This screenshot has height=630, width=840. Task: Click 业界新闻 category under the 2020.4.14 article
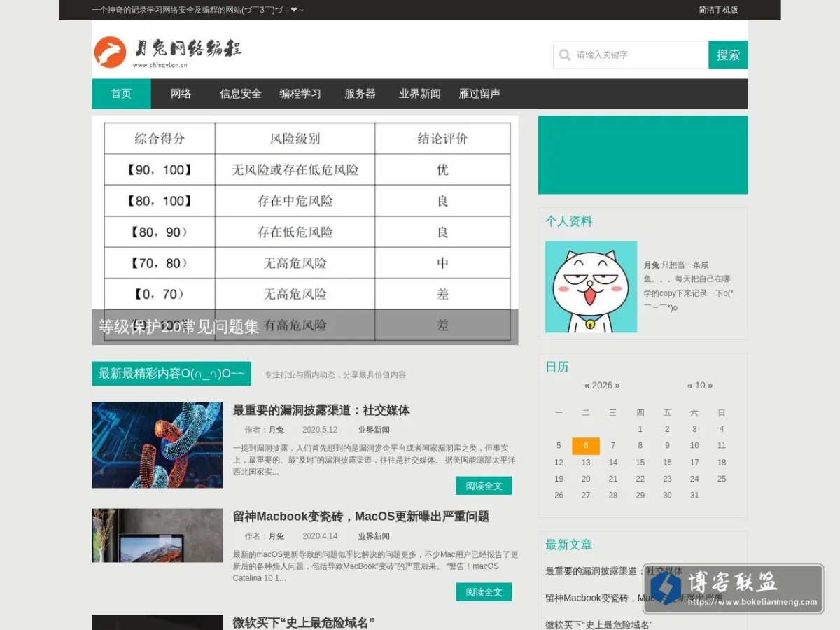click(x=374, y=536)
